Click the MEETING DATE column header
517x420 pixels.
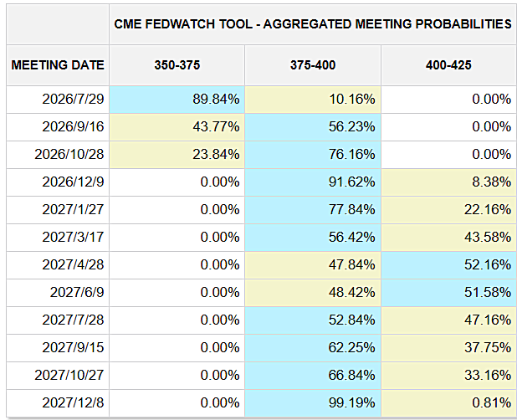coord(58,65)
